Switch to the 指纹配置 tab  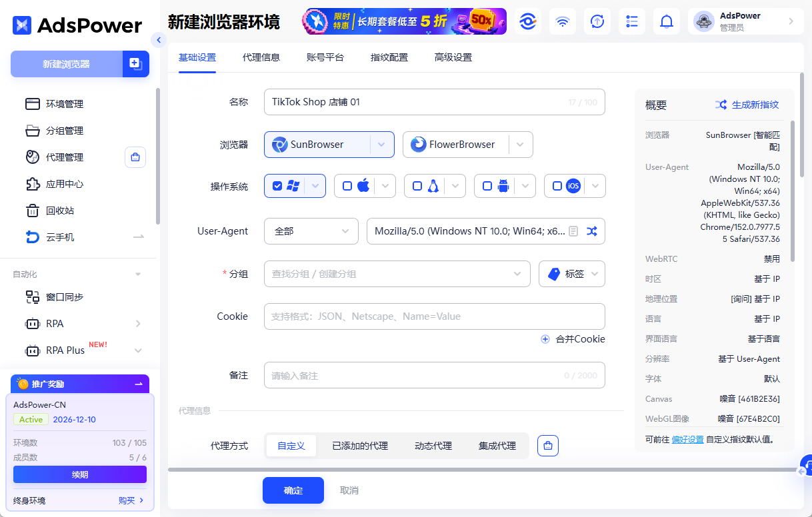click(x=389, y=57)
